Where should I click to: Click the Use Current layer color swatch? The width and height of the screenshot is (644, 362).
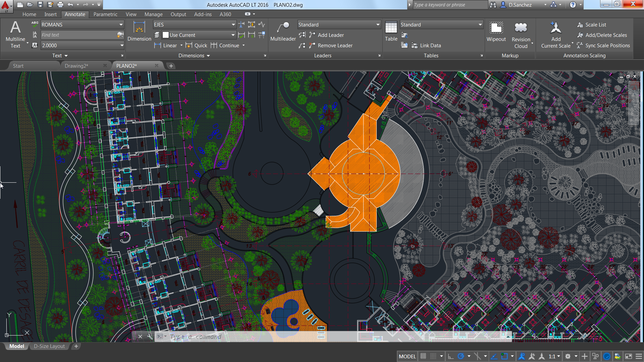click(x=166, y=35)
